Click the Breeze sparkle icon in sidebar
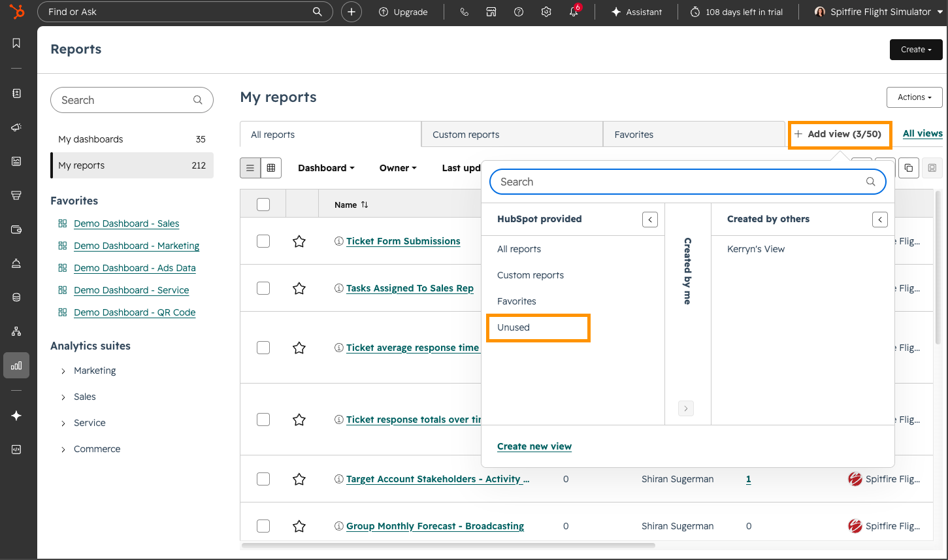The height and width of the screenshot is (560, 948). (x=16, y=415)
